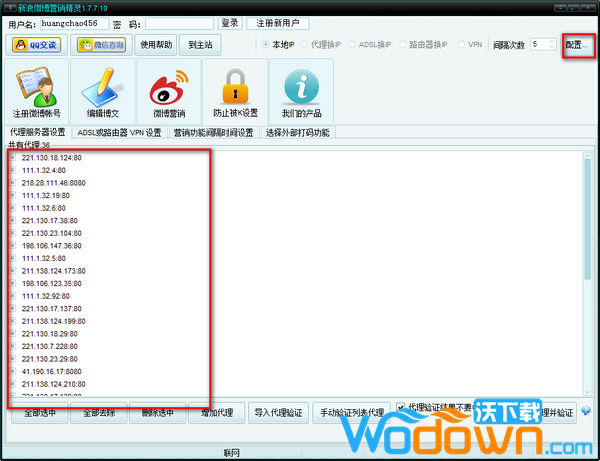This screenshot has height=461, width=600.
Task: Click the 密码 password input field
Action: pyautogui.click(x=178, y=23)
